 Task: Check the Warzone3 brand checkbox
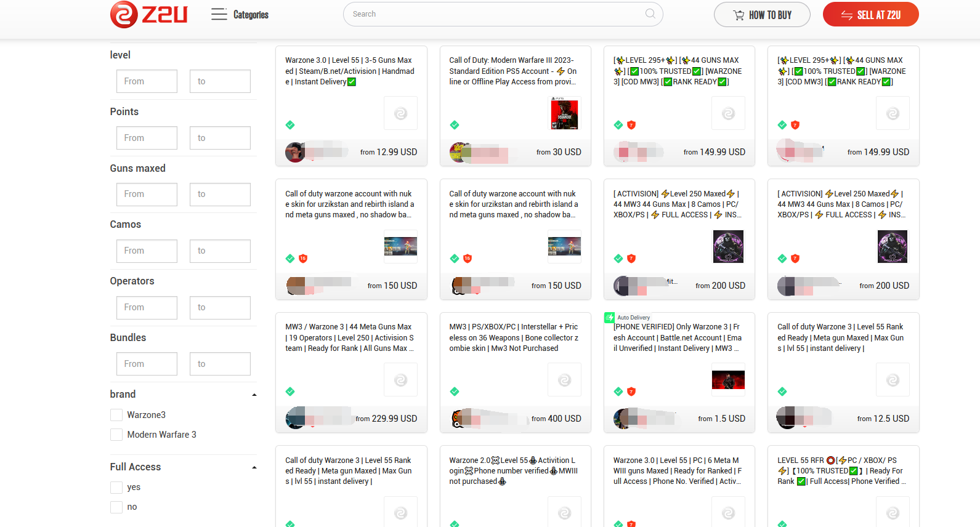pos(116,415)
